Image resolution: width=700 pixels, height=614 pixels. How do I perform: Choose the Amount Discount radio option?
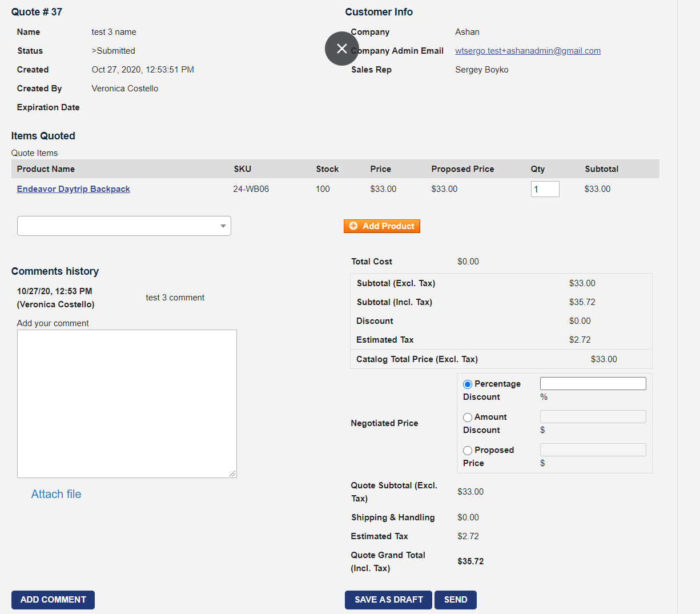(x=468, y=418)
